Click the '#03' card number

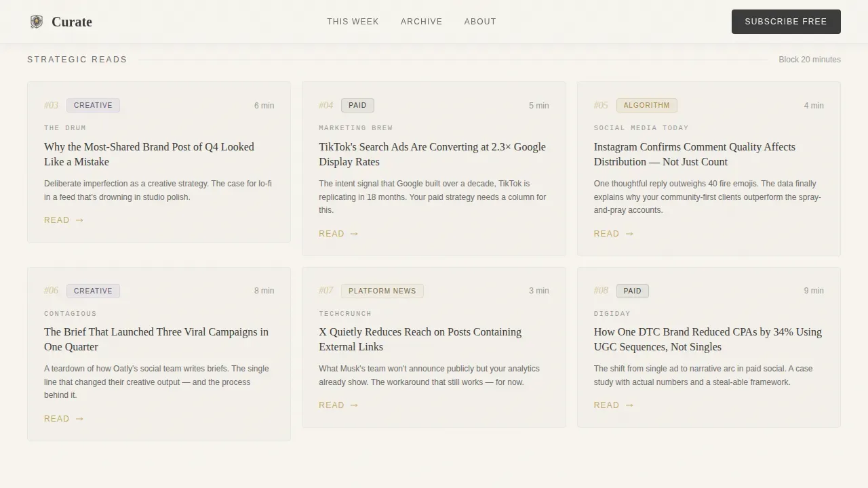click(x=52, y=105)
